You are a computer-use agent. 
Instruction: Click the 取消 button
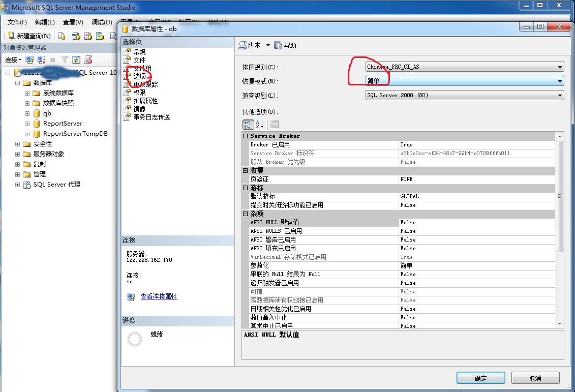tap(535, 378)
